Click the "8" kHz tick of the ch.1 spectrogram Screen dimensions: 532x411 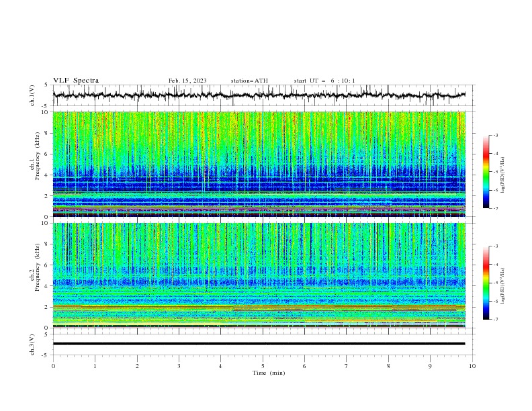47,133
